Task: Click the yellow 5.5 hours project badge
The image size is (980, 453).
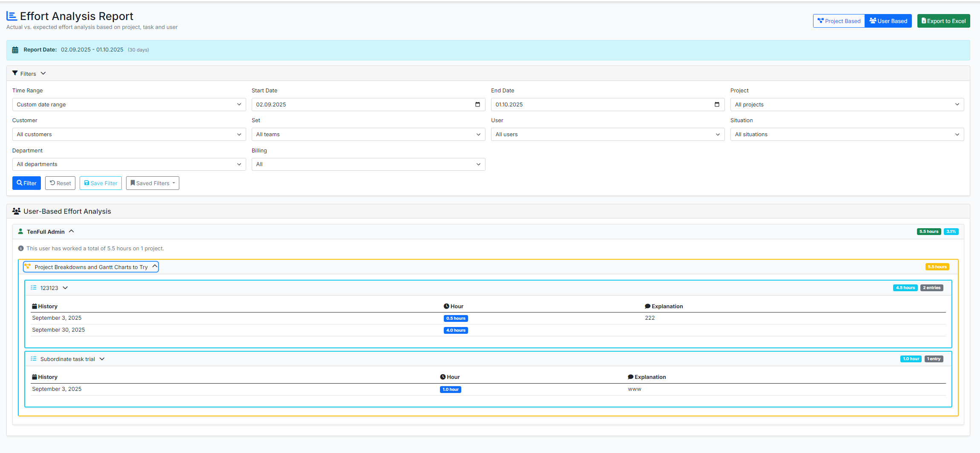Action: click(937, 267)
